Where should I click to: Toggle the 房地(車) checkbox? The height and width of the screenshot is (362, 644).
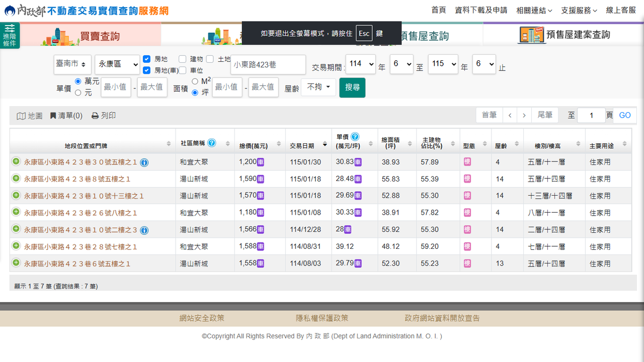point(147,70)
